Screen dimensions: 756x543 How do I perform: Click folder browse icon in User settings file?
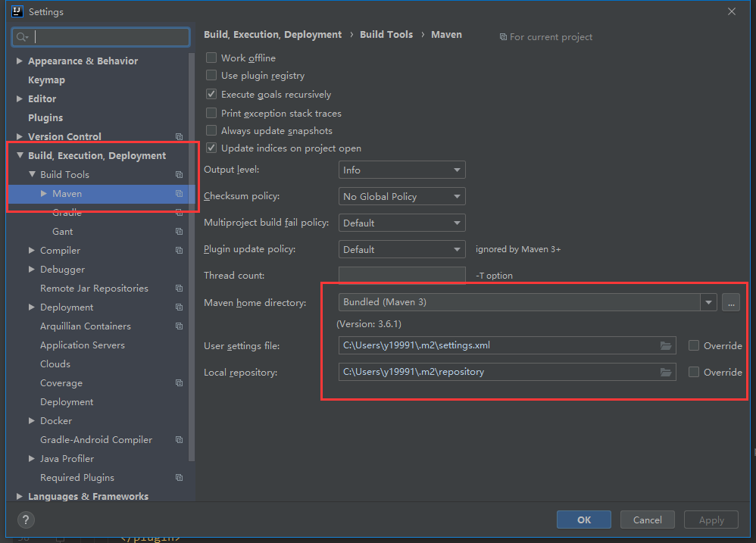click(666, 345)
